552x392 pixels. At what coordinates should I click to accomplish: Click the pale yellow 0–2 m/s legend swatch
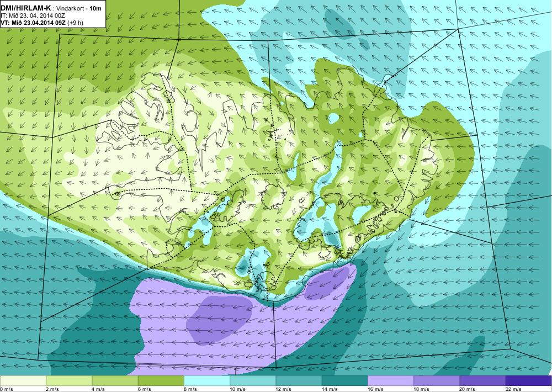pos(23,381)
